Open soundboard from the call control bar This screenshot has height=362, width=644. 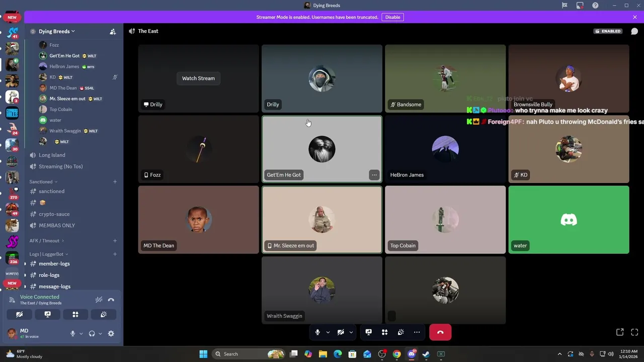click(400, 332)
